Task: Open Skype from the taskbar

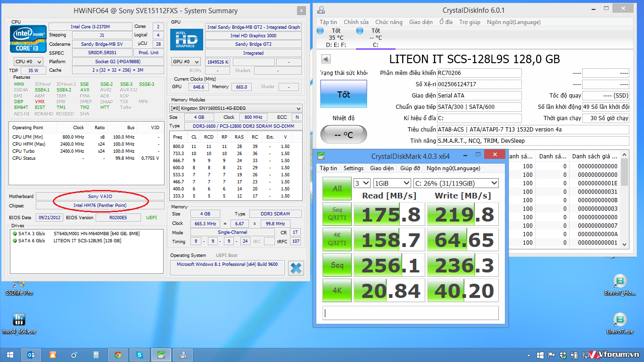Action: click(x=140, y=354)
